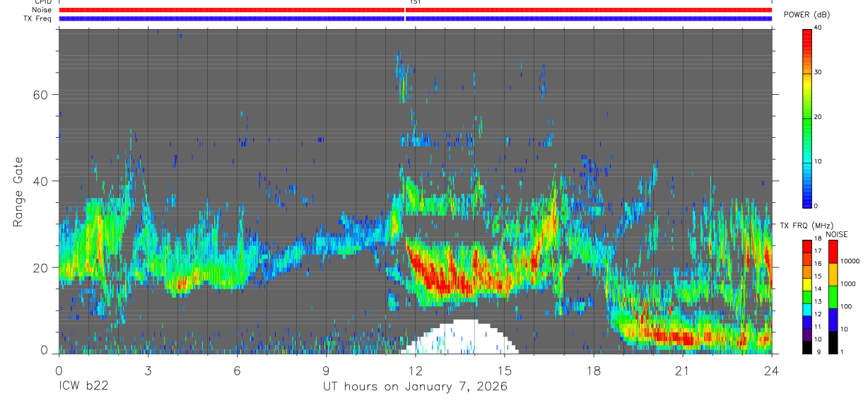868x401 pixels.
Task: Click x-axis tick label '0'
Action: [x=59, y=371]
